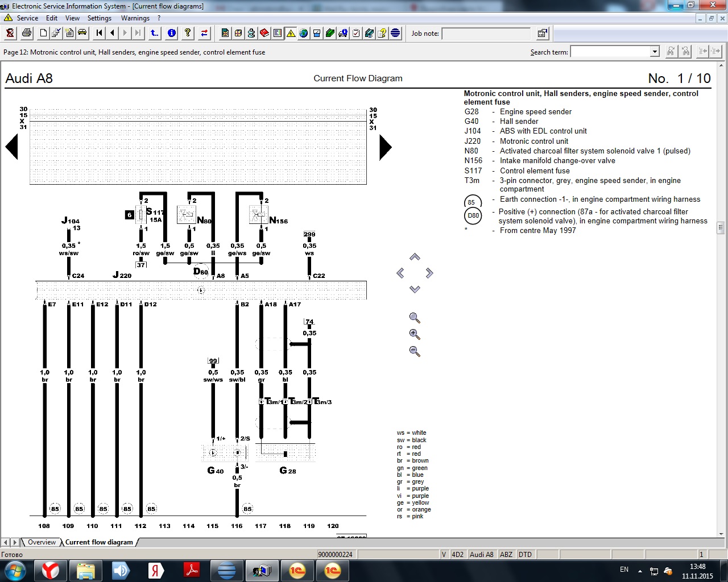Pan the diagram up with the up chevron
The height and width of the screenshot is (582, 728).
tap(415, 257)
